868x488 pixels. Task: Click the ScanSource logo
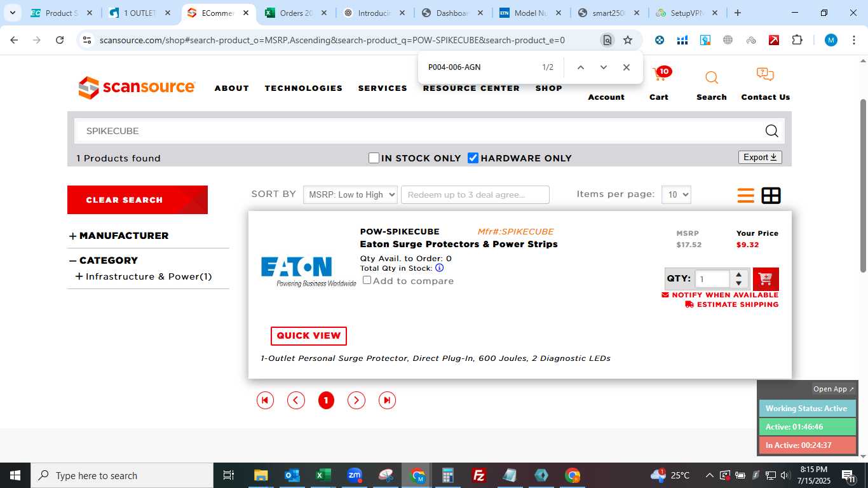coord(137,88)
